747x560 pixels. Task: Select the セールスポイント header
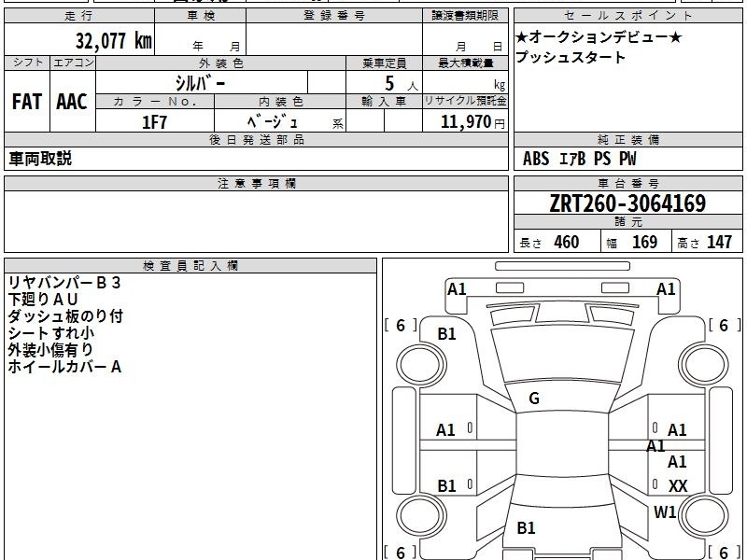click(627, 16)
